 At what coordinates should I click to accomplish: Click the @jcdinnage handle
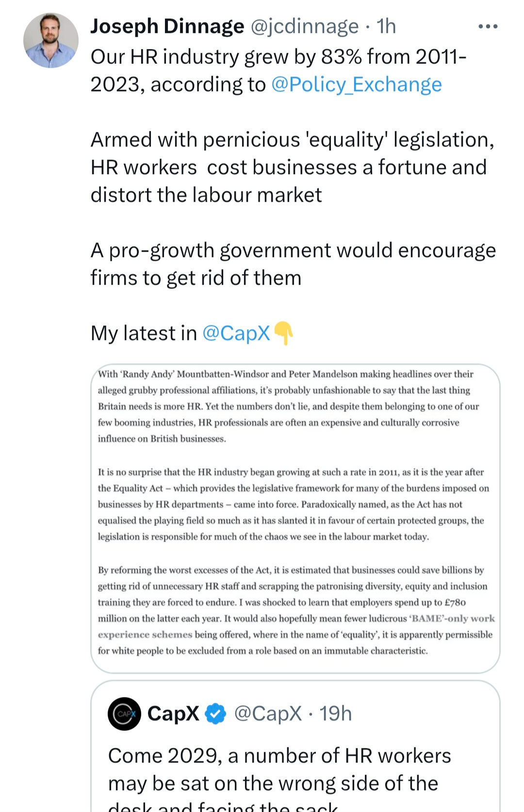[304, 27]
